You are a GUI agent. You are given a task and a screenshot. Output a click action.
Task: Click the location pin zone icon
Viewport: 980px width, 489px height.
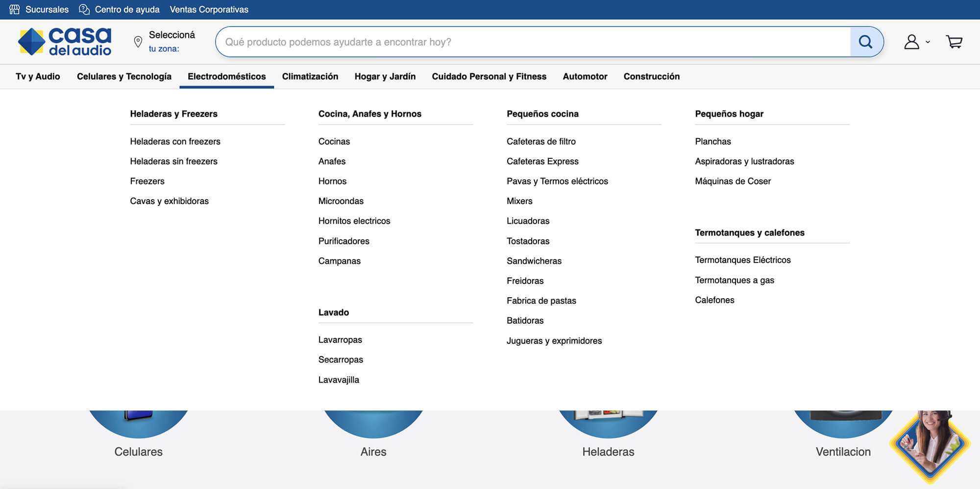coord(138,42)
